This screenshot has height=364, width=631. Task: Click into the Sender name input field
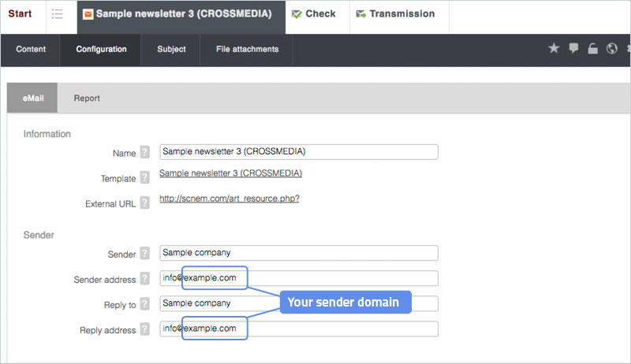tap(298, 254)
